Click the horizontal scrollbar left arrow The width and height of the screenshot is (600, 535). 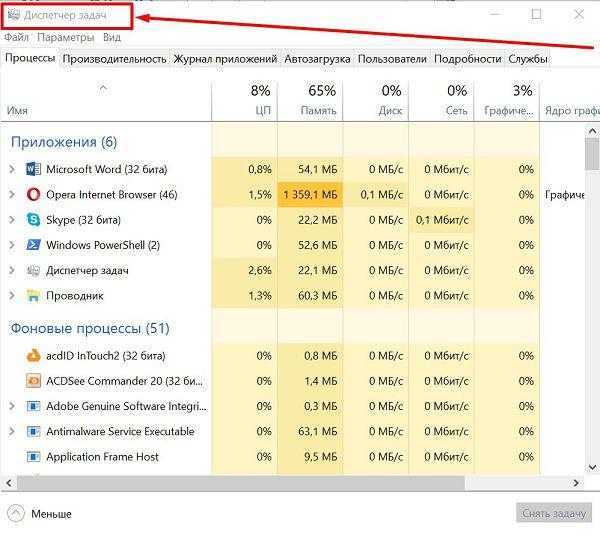click(9, 483)
